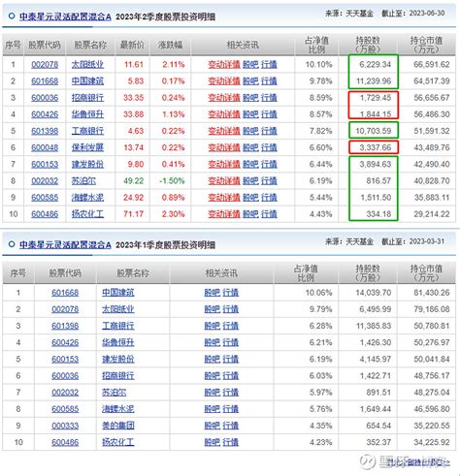This screenshot has width=460, height=476.
Task: Open stock code 600153 in Q2 table
Action: click(x=45, y=165)
